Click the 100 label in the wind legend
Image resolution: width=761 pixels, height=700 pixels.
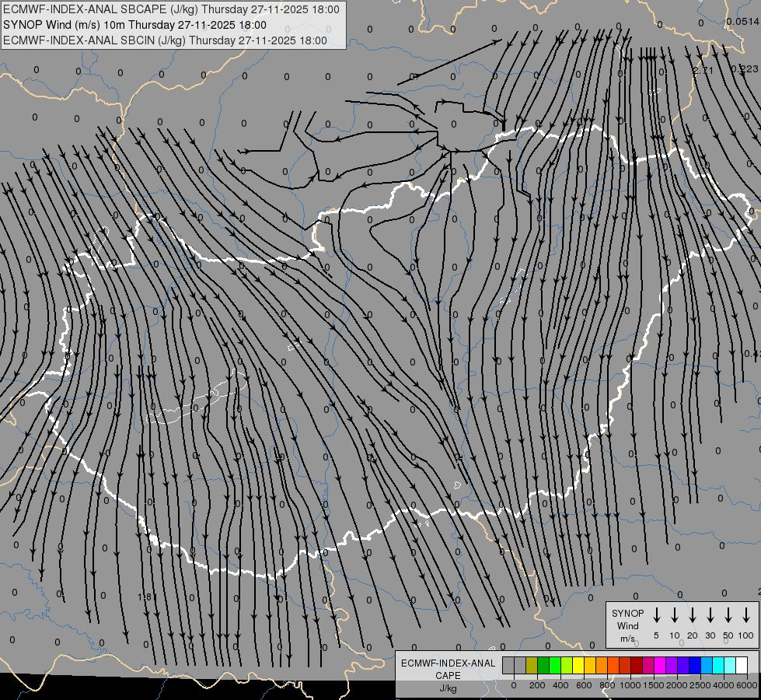pyautogui.click(x=746, y=635)
